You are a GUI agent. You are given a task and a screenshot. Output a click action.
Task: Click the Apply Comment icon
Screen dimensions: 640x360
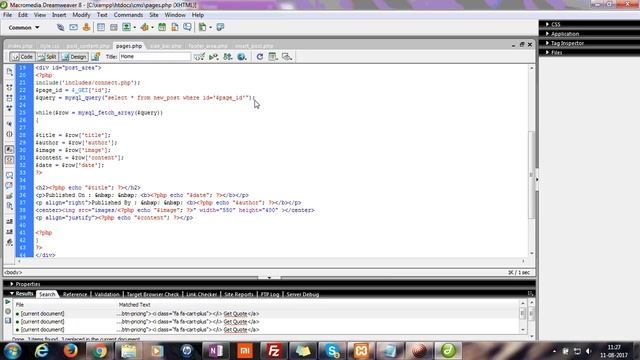click(x=9, y=175)
